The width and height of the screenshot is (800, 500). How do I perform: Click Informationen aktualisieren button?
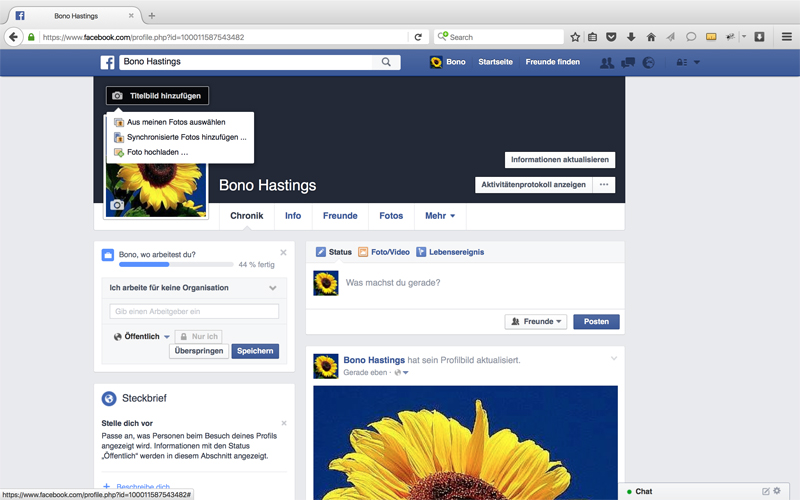click(x=560, y=160)
